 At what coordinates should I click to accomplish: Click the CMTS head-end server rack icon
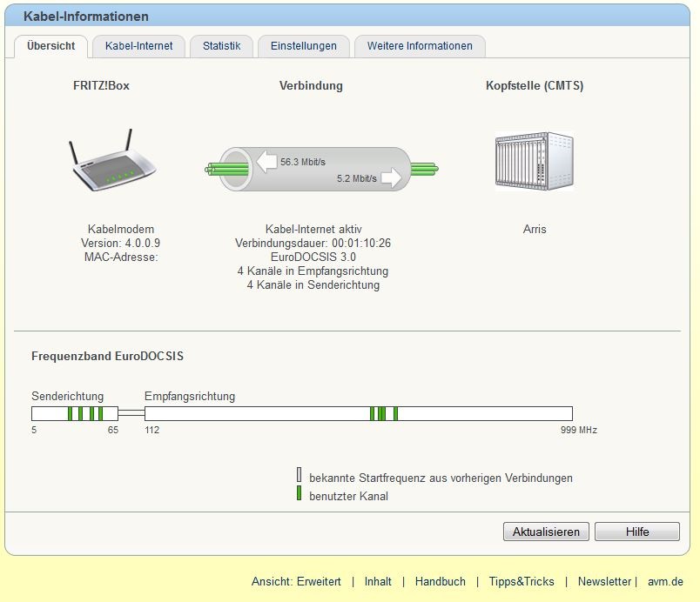(534, 161)
